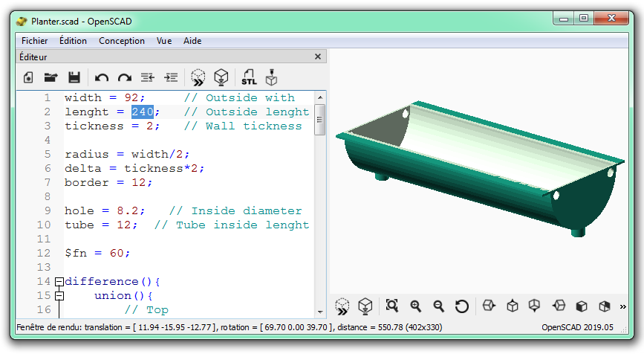Viewport: 644px width, 354px height.
Task: Switch to the Top view
Action: (513, 306)
